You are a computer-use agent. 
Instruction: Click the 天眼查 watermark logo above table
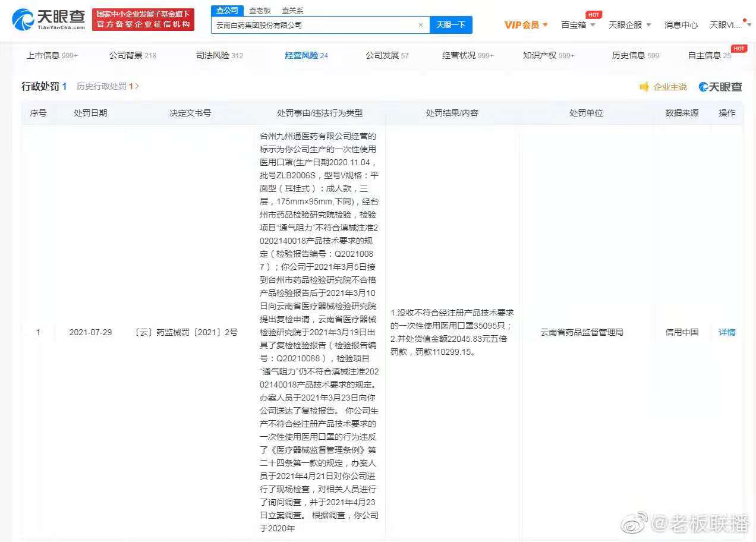point(720,87)
